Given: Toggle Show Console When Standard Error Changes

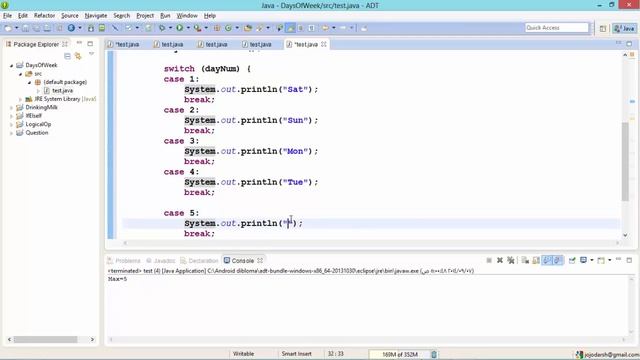Looking at the screenshot, I should point(558,260).
